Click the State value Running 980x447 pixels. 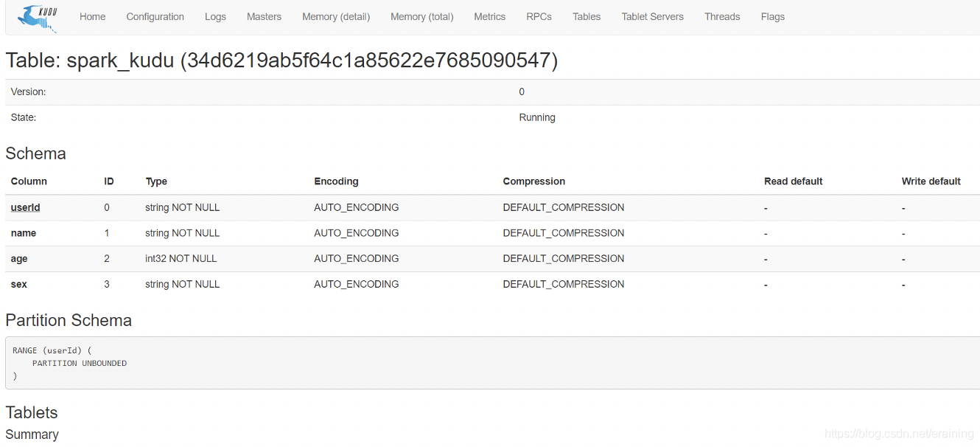(x=537, y=117)
